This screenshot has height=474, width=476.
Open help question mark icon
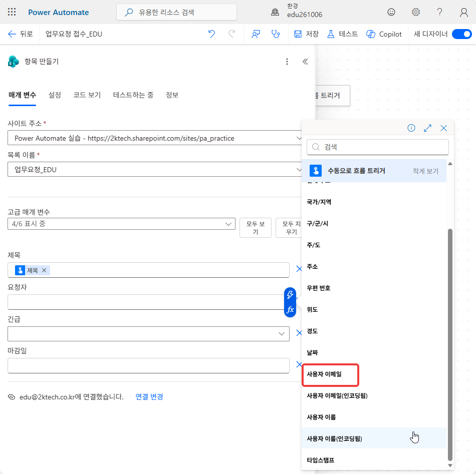coord(439,12)
